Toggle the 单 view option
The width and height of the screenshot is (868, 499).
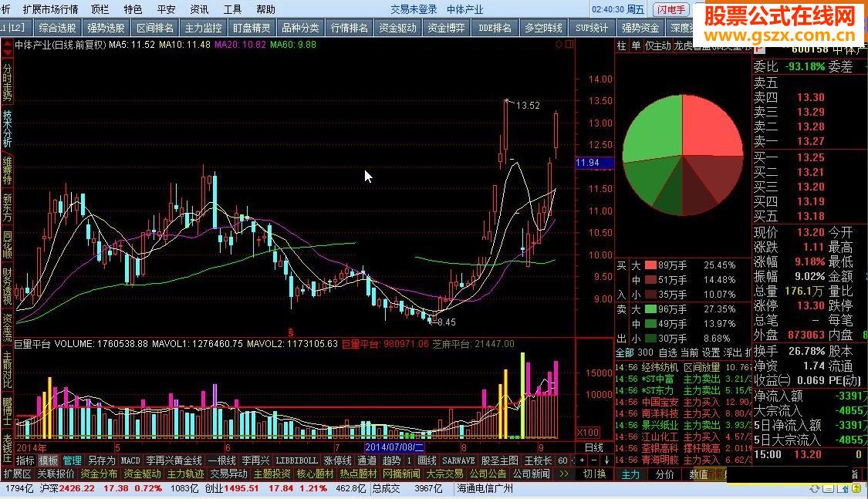[x=636, y=46]
